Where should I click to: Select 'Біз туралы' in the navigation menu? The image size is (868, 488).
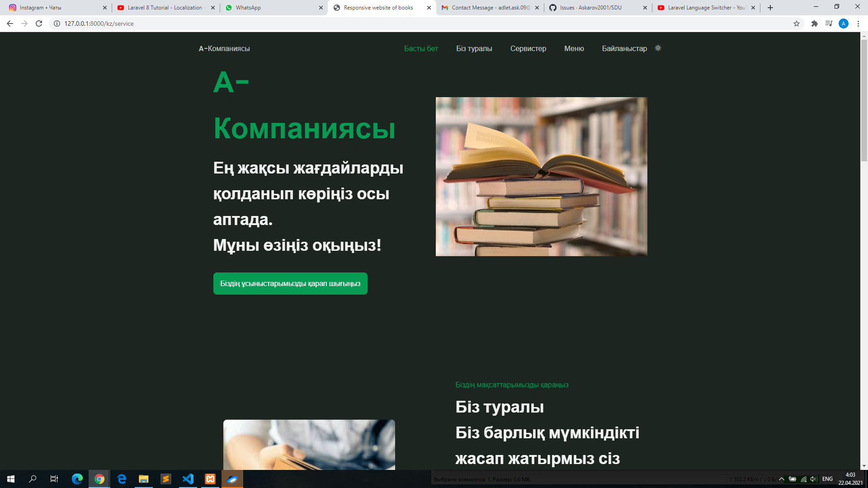coord(474,48)
